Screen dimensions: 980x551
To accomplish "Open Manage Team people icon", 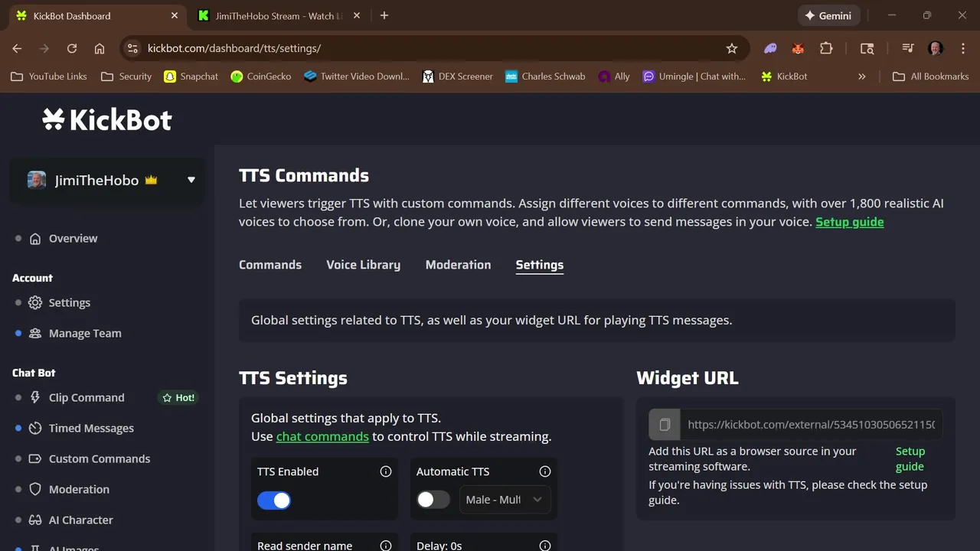I will [35, 334].
